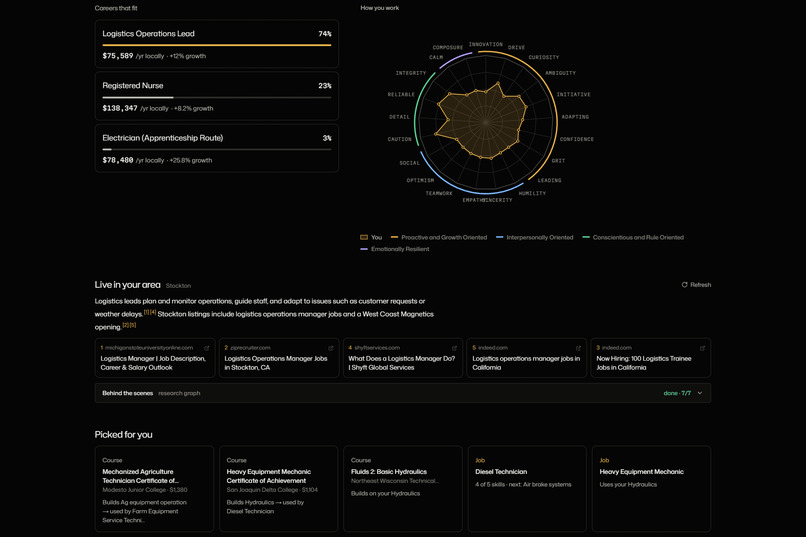Click the 'OPTIMISM' radar axis label

tap(420, 180)
